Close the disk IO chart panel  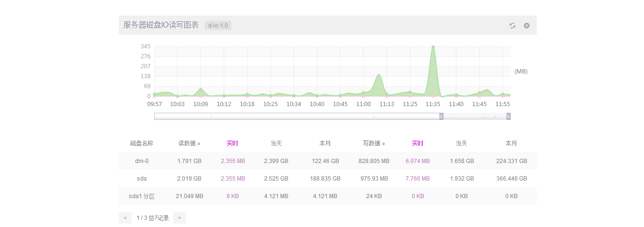click(527, 26)
